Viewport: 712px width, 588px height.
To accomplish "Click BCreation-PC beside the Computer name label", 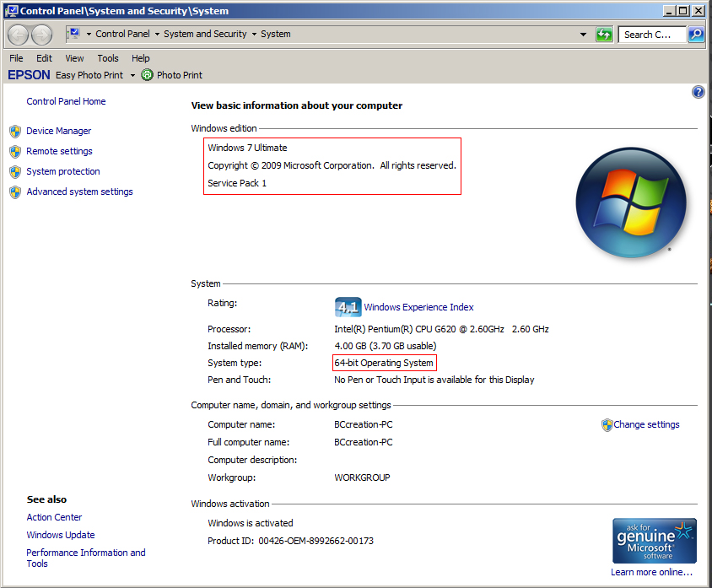I will (x=364, y=424).
